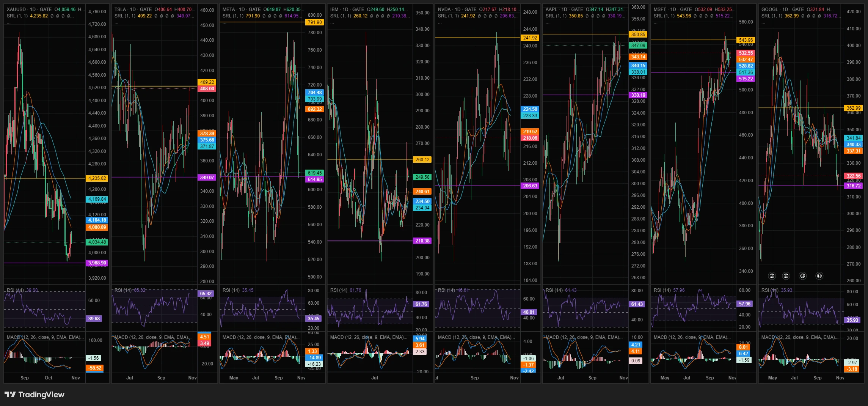The width and height of the screenshot is (868, 406).
Task: Click the MACD legend on the MSFT chart
Action: click(692, 337)
